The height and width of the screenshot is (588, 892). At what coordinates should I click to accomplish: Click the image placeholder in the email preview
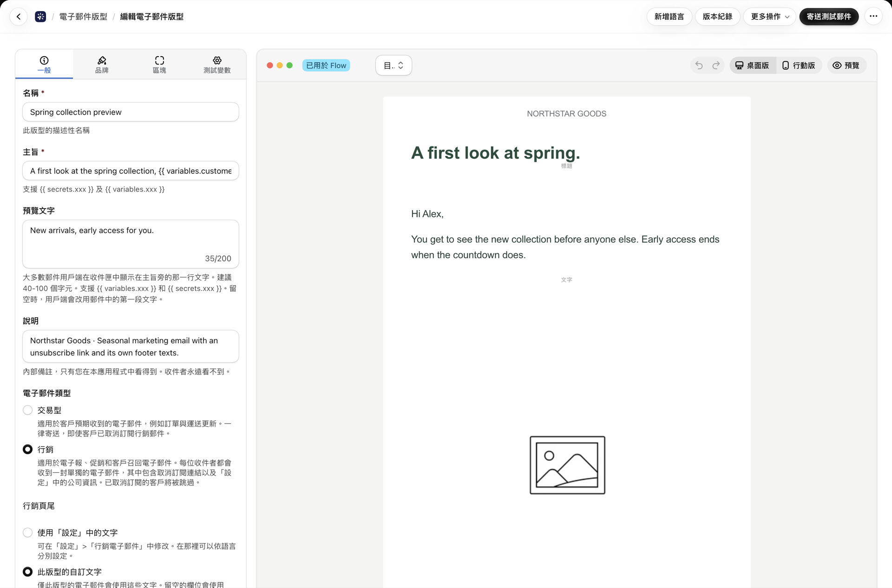[567, 465]
